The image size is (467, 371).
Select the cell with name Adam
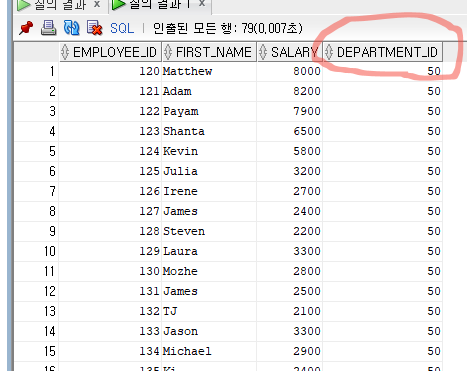coord(209,91)
